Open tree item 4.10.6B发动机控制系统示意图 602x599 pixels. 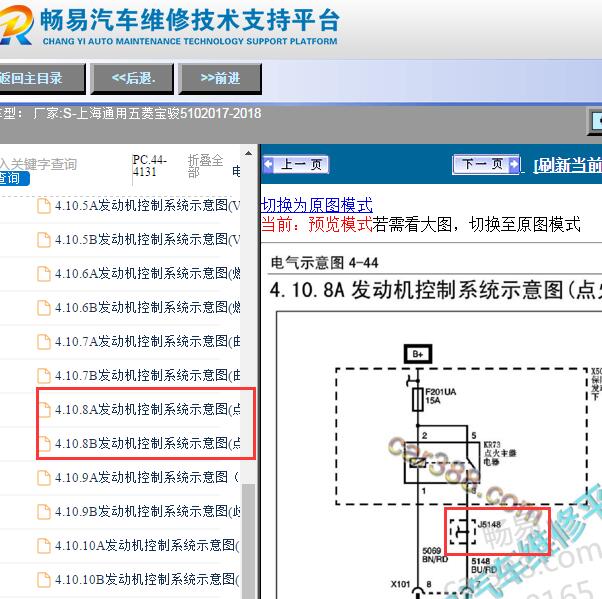pyautogui.click(x=147, y=308)
